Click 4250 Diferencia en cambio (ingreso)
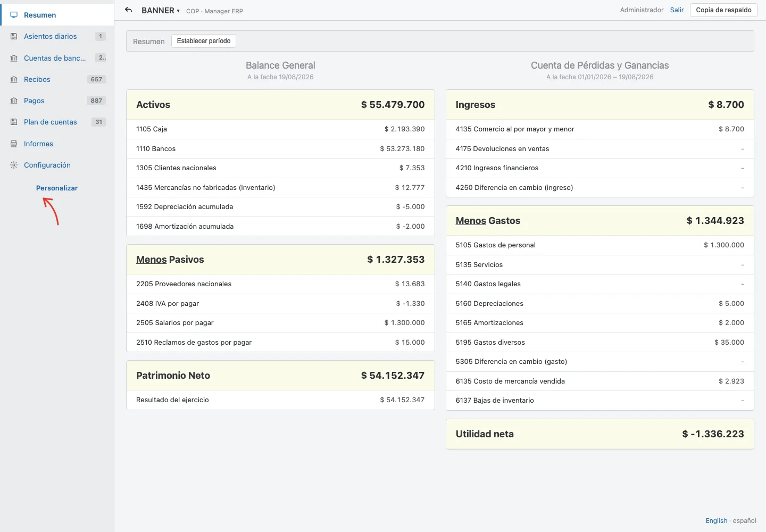 click(x=600, y=188)
